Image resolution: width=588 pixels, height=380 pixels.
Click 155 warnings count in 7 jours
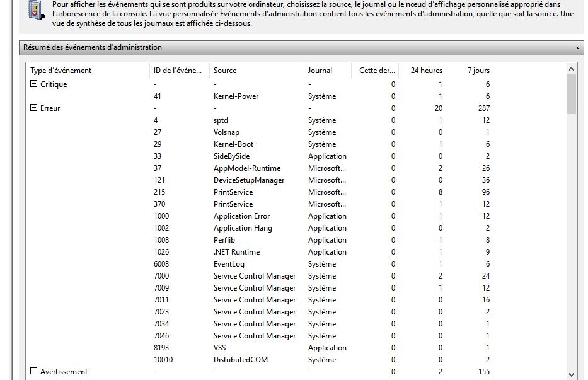pyautogui.click(x=484, y=371)
